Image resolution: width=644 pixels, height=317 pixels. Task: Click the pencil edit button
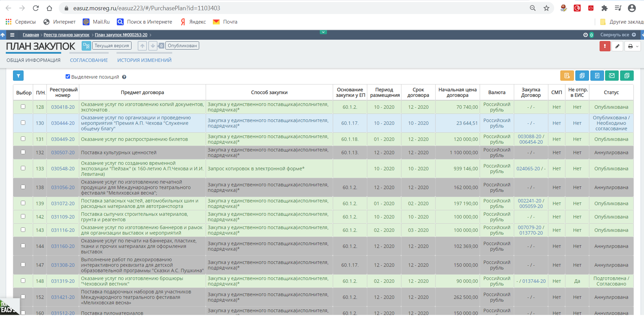coord(617,46)
